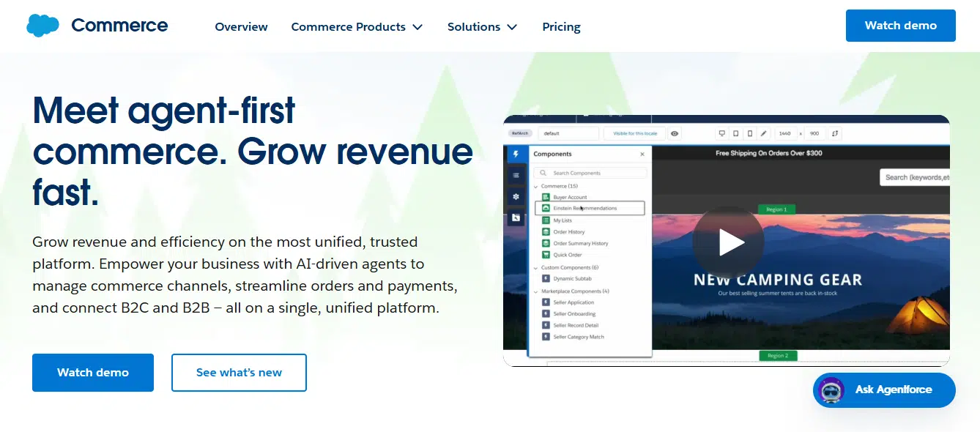980x432 pixels.
Task: Click the pencil edit icon in preview toolbar
Action: coord(763,134)
